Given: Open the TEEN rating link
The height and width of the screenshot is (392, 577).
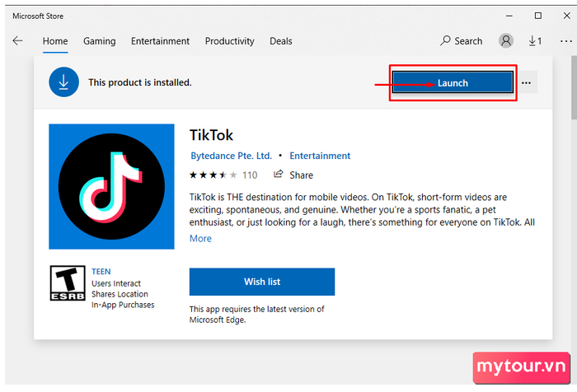Looking at the screenshot, I should pos(101,272).
